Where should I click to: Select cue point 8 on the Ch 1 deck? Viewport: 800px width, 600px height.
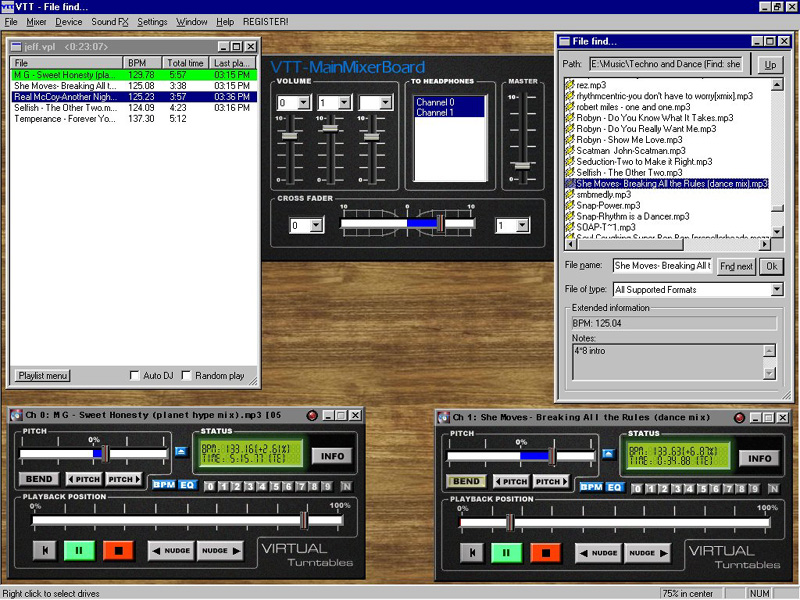(741, 488)
